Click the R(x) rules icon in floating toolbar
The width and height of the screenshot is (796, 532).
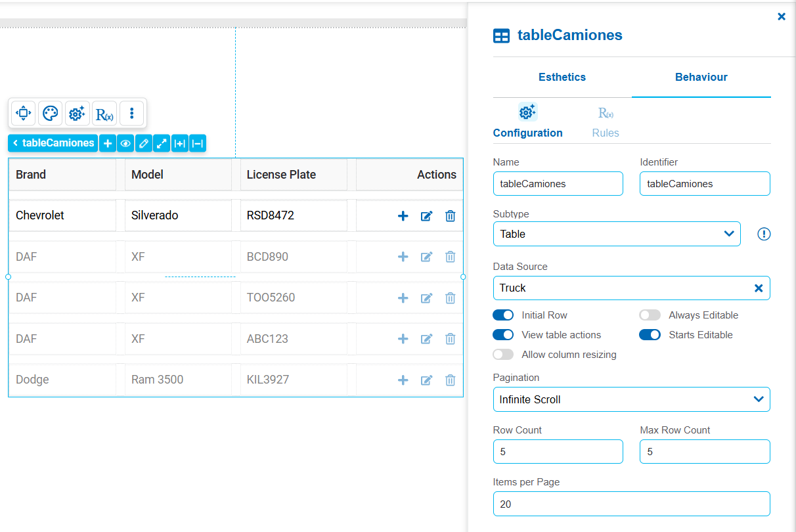click(x=104, y=114)
